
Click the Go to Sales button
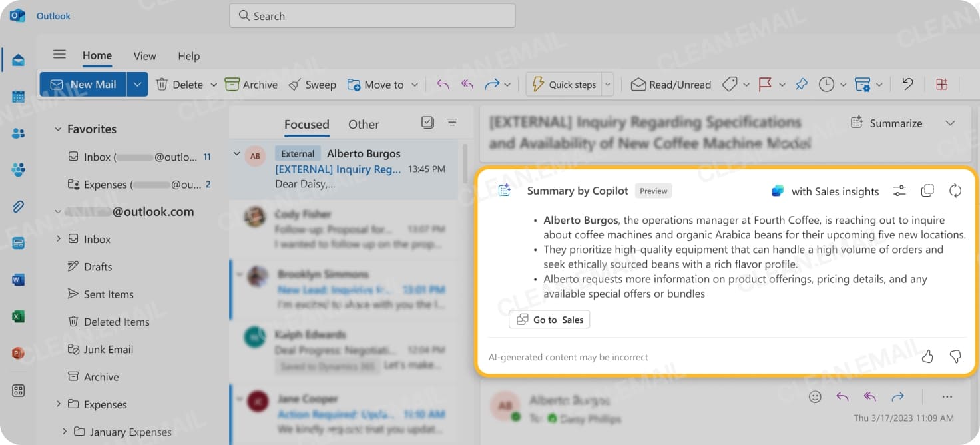click(549, 320)
